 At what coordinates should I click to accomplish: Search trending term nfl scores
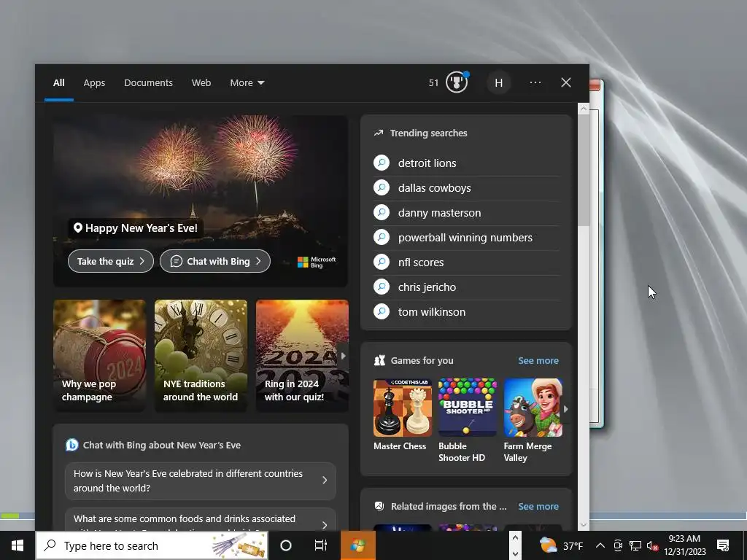(x=421, y=262)
